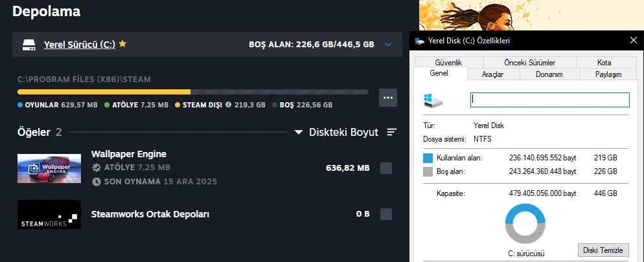Click the 636,82 MB size value

[347, 168]
